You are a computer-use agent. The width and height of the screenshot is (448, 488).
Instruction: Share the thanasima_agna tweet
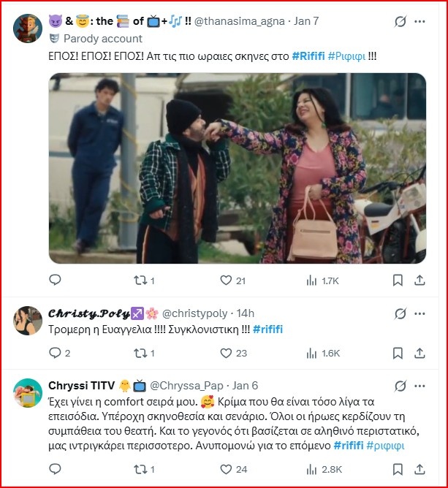[420, 281]
